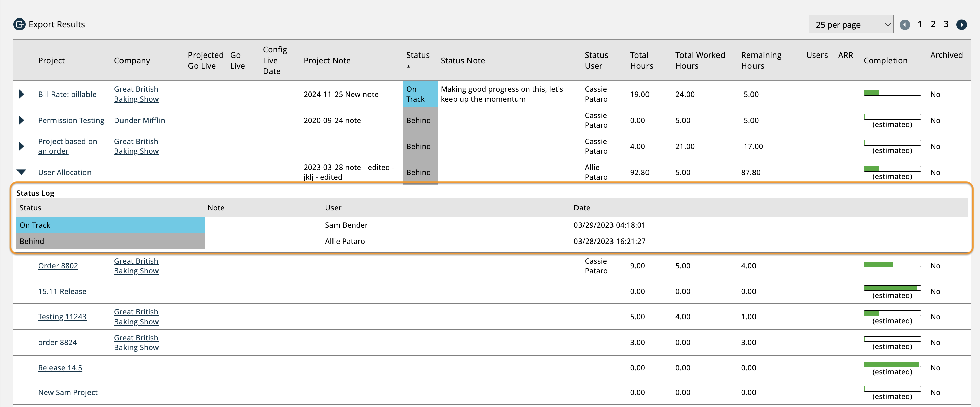
Task: Sort by Total Hours column header
Action: click(641, 61)
